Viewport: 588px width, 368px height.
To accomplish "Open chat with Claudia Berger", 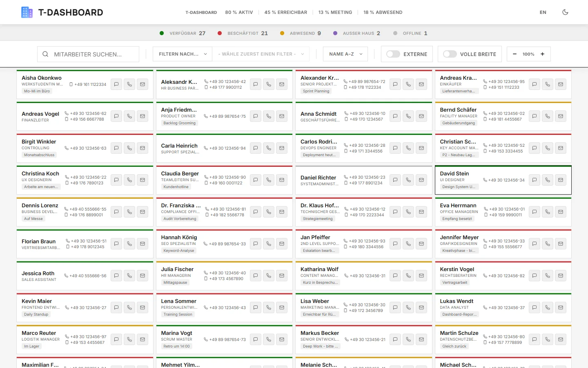I will 256,180.
